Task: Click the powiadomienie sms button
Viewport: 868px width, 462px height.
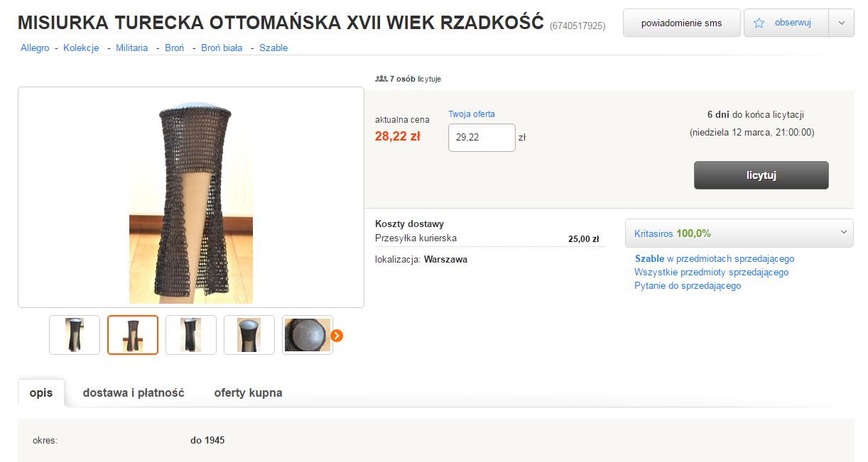Action: [681, 23]
